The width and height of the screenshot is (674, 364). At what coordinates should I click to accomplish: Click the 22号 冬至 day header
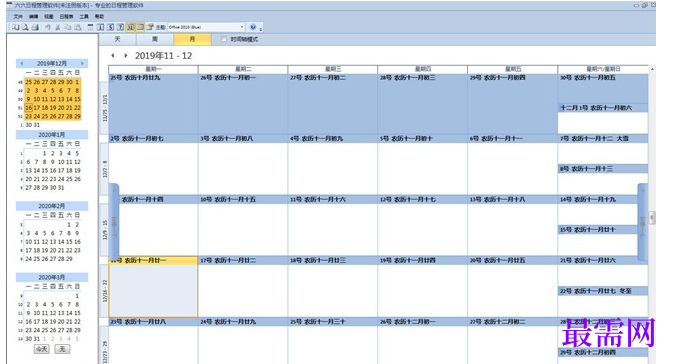coord(603,291)
